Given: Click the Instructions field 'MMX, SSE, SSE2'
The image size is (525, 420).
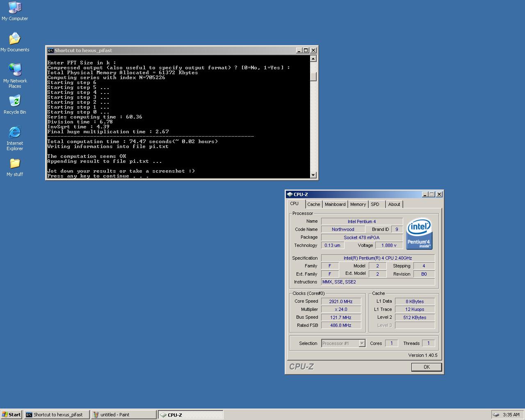Looking at the screenshot, I should click(x=378, y=282).
